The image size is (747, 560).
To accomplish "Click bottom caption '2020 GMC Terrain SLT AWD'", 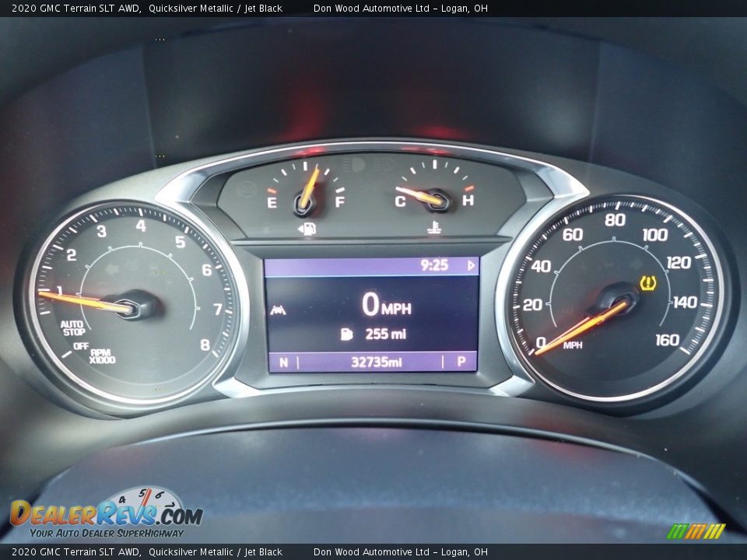I will (75, 552).
